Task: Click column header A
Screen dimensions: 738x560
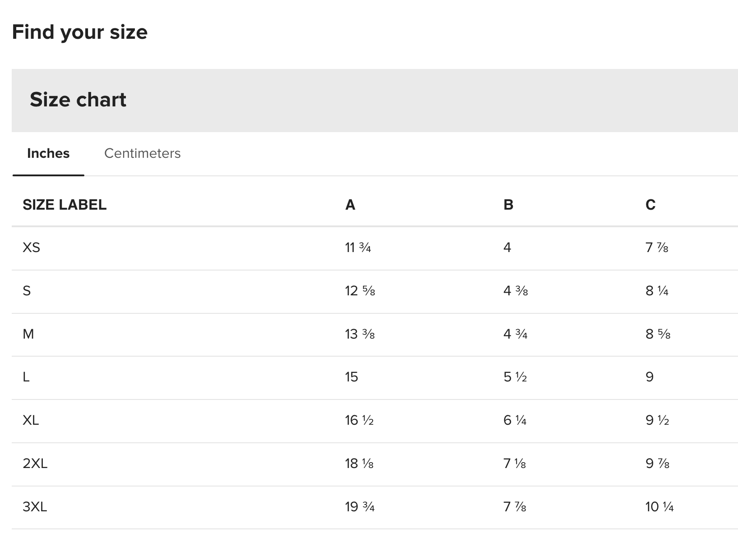Action: pyautogui.click(x=350, y=205)
